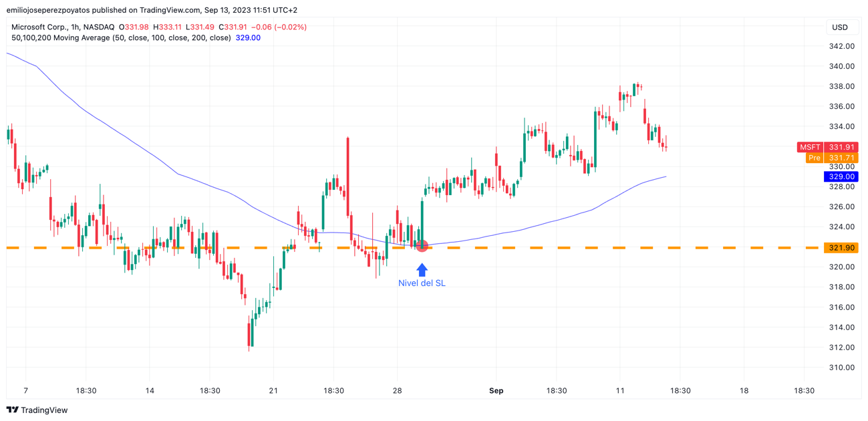The image size is (868, 421).
Task: Click the "Nivel del SL" text label
Action: (x=422, y=283)
